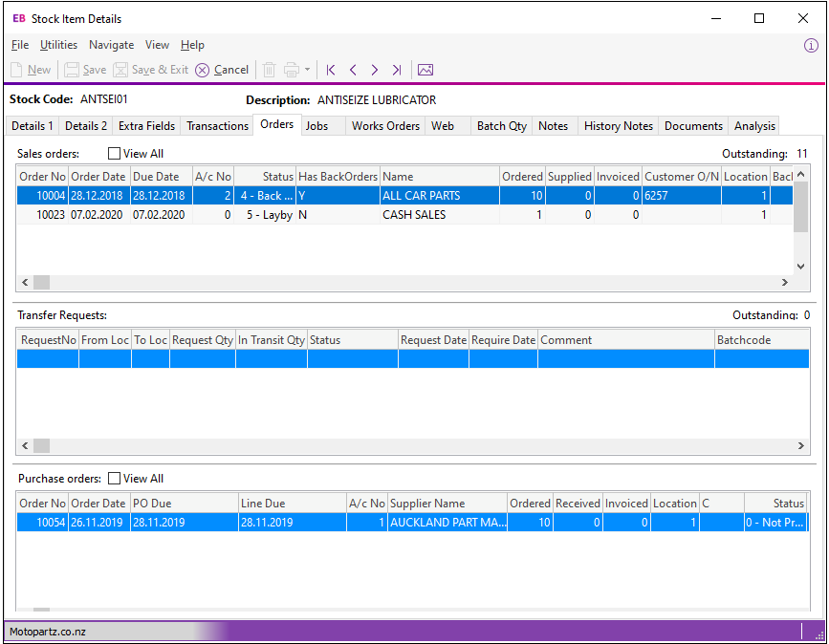Image resolution: width=829 pixels, height=644 pixels.
Task: Click the printer icon in toolbar
Action: pos(292,70)
